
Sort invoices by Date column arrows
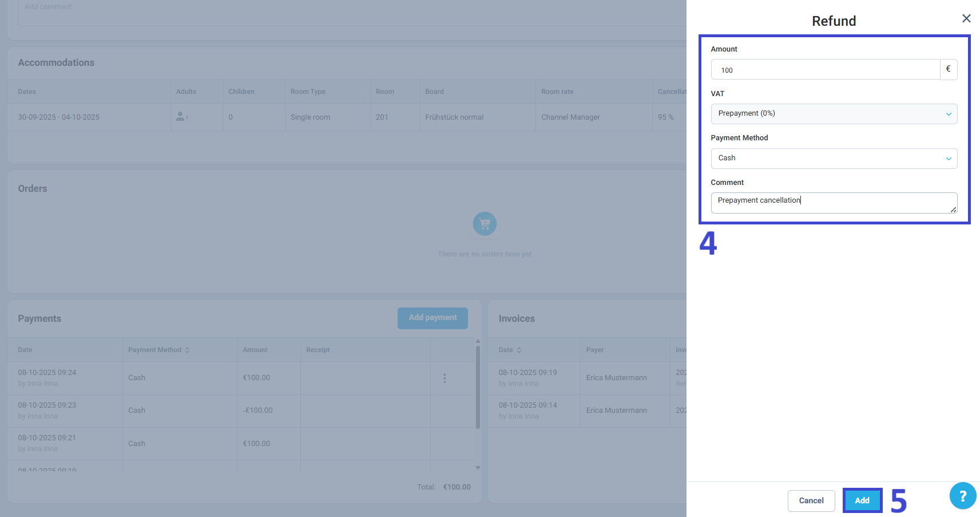tap(519, 350)
